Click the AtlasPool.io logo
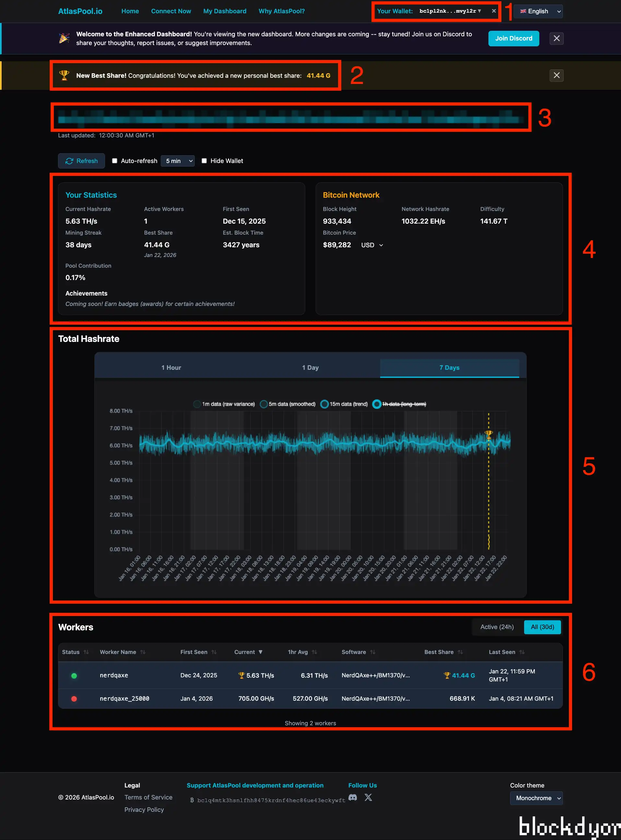621x840 pixels. pyautogui.click(x=80, y=11)
